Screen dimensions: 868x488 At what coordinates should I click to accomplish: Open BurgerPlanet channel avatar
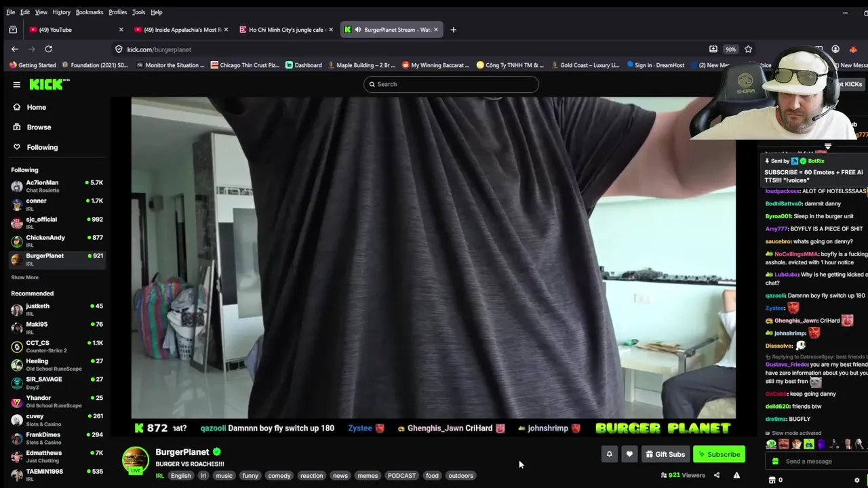(135, 460)
